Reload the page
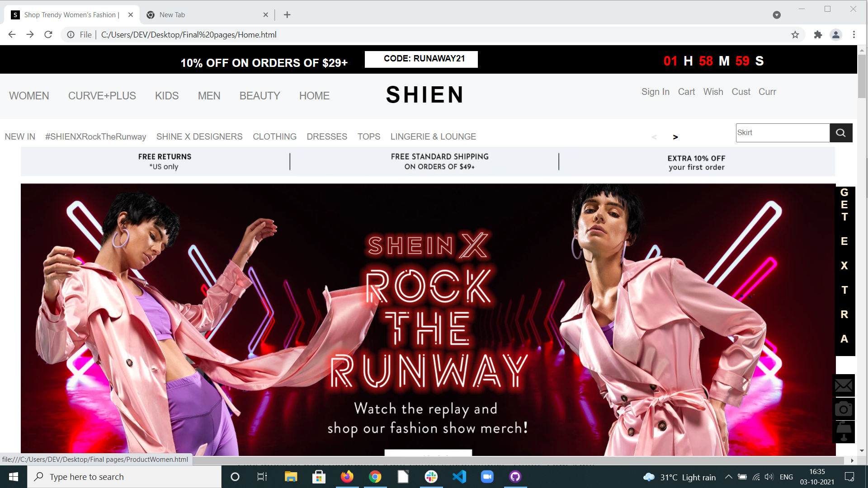Image resolution: width=868 pixels, height=488 pixels. click(x=48, y=35)
